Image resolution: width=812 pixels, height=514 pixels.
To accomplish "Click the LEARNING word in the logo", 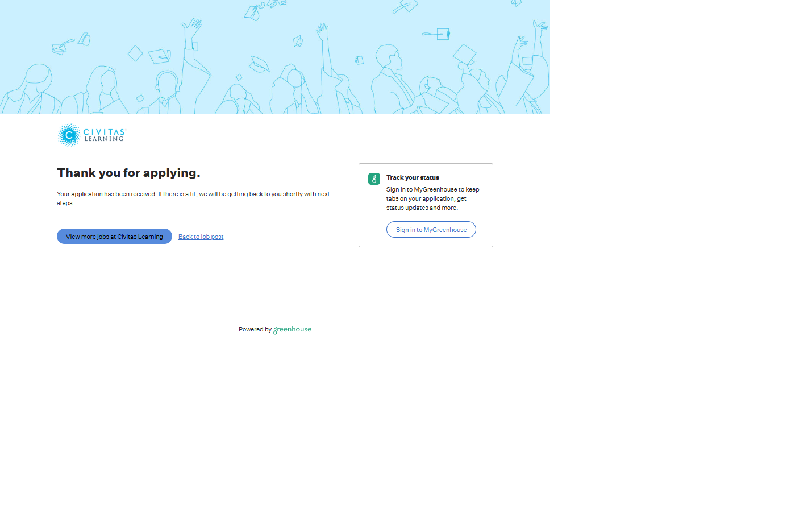I will point(104,139).
